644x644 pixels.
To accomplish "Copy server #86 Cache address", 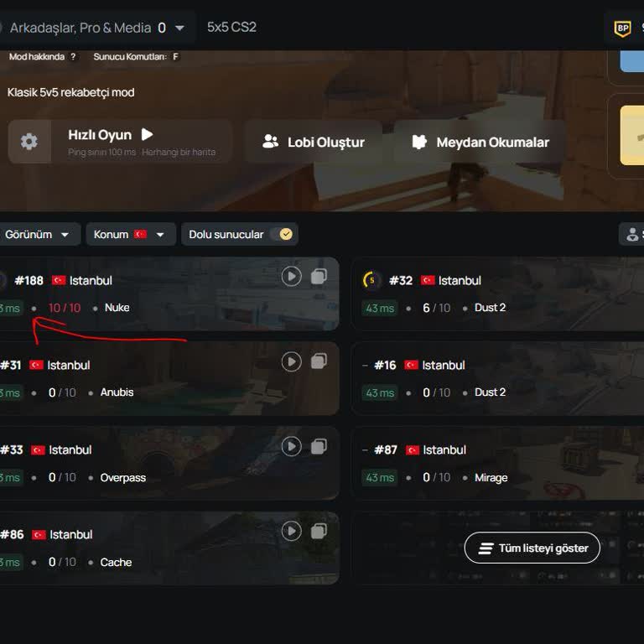I will pos(319,531).
